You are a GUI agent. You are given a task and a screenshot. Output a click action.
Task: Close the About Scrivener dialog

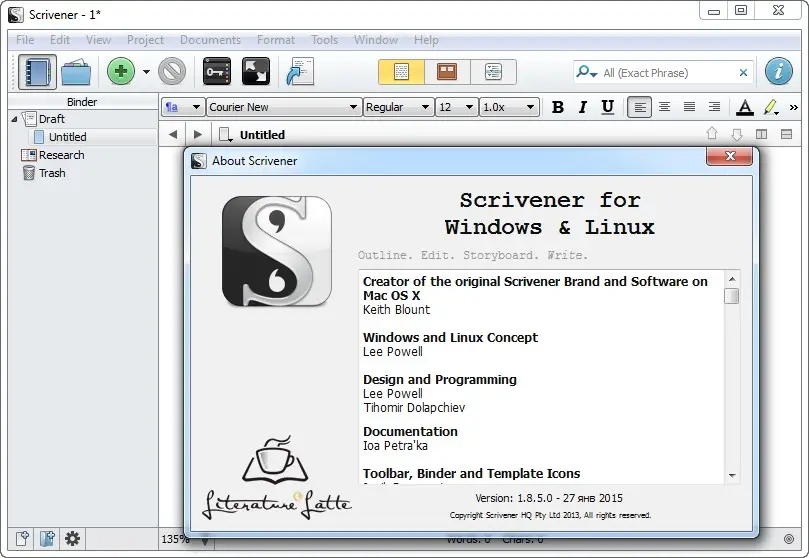(730, 156)
